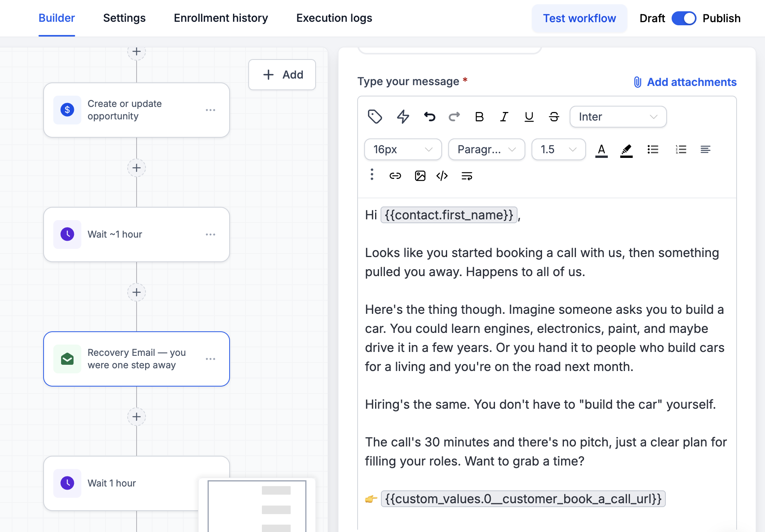Click the {{contact.first_name}} merge tag
The image size is (765, 532).
coord(449,215)
